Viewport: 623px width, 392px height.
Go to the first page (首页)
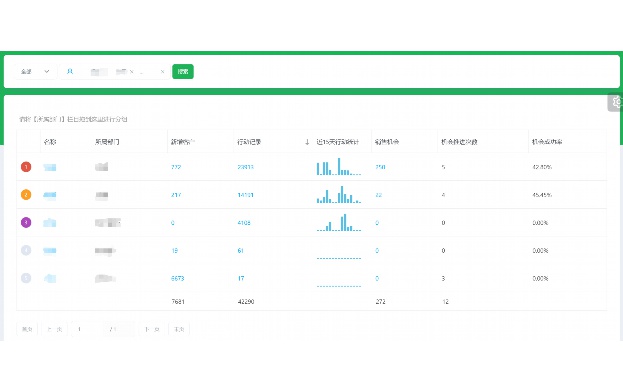point(27,329)
